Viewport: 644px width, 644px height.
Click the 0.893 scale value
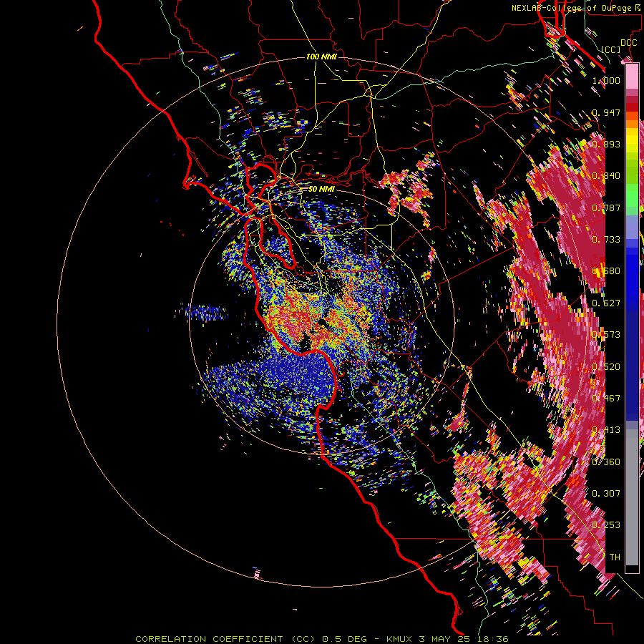click(x=606, y=144)
